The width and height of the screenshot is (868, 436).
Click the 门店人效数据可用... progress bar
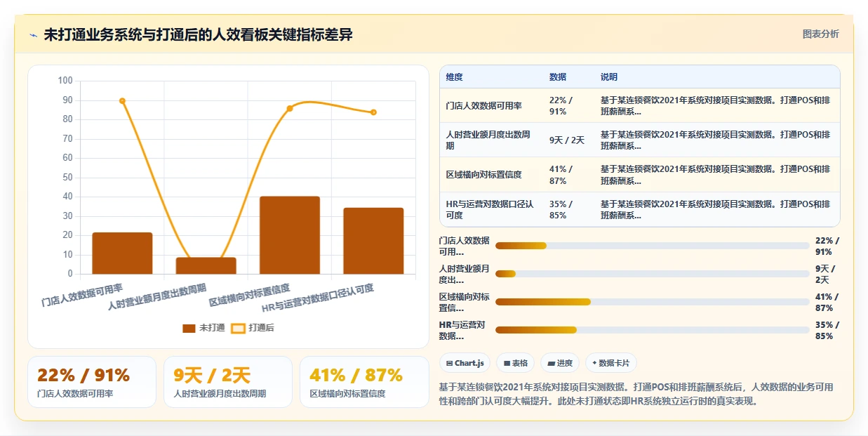click(653, 246)
